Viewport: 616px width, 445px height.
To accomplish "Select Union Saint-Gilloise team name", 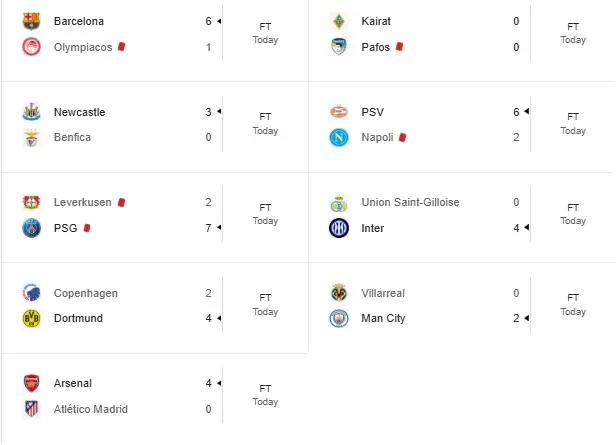I will 411,202.
